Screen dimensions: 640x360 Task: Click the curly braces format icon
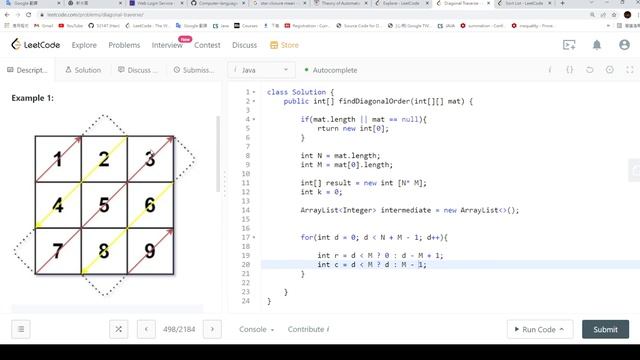pyautogui.click(x=569, y=70)
